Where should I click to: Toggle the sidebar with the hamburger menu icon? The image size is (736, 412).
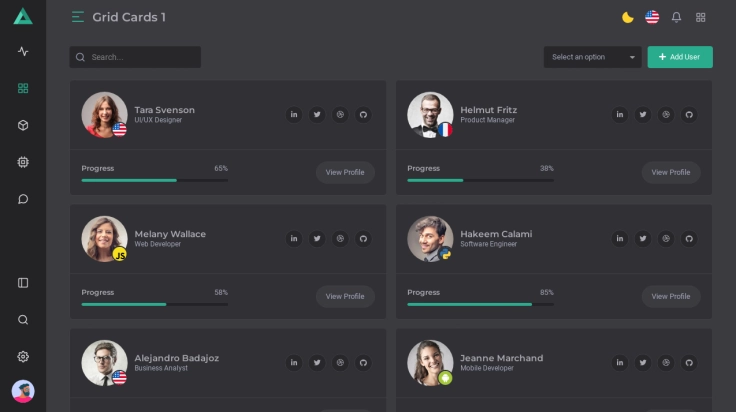(78, 17)
